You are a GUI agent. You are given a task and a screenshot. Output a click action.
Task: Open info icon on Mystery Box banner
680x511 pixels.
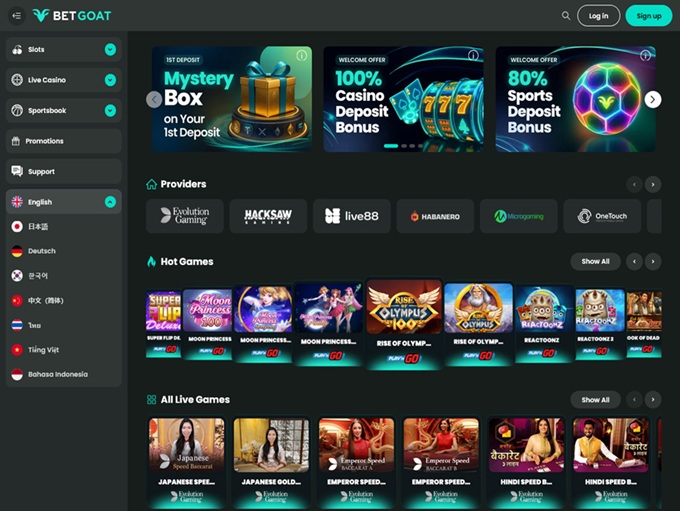pyautogui.click(x=302, y=55)
